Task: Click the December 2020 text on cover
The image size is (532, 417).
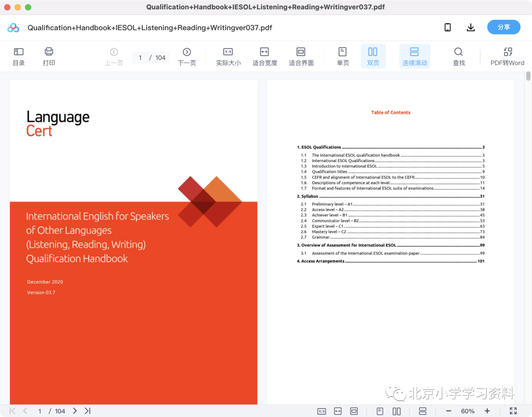Action: (45, 282)
